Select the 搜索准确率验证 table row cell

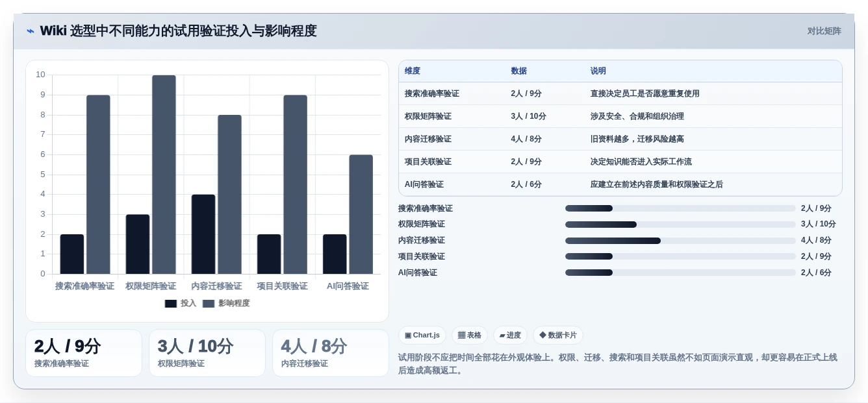pos(432,93)
